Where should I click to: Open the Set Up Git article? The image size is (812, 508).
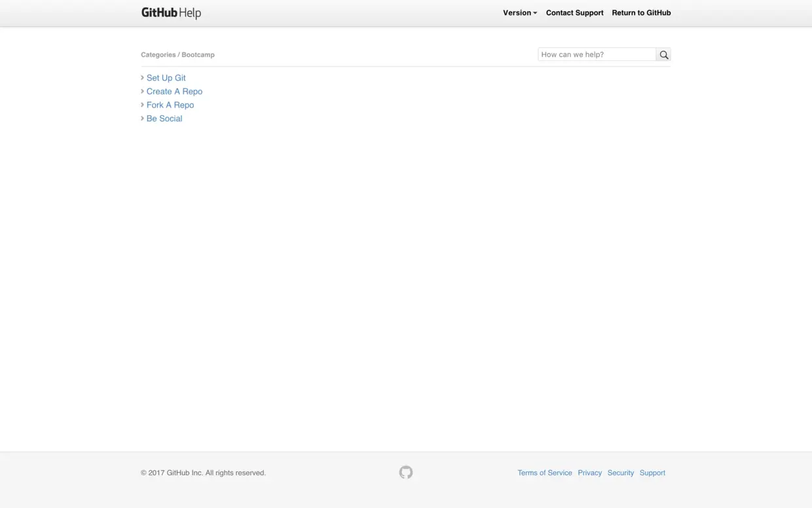[166, 77]
